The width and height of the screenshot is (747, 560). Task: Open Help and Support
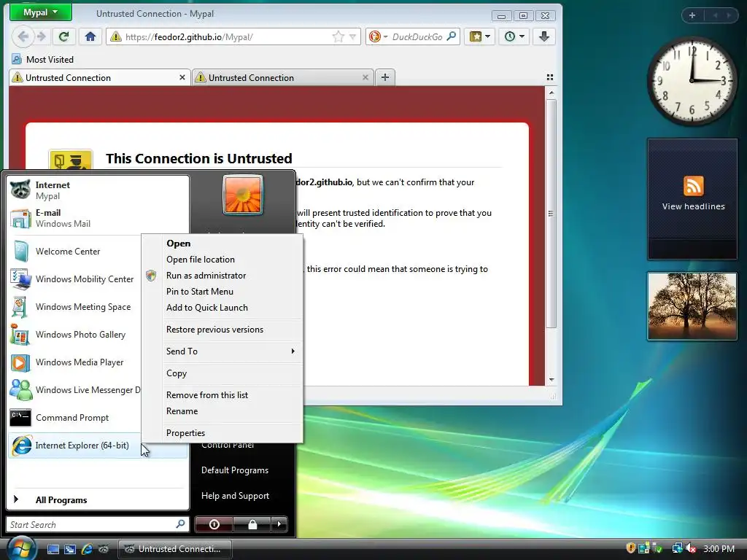(x=236, y=496)
